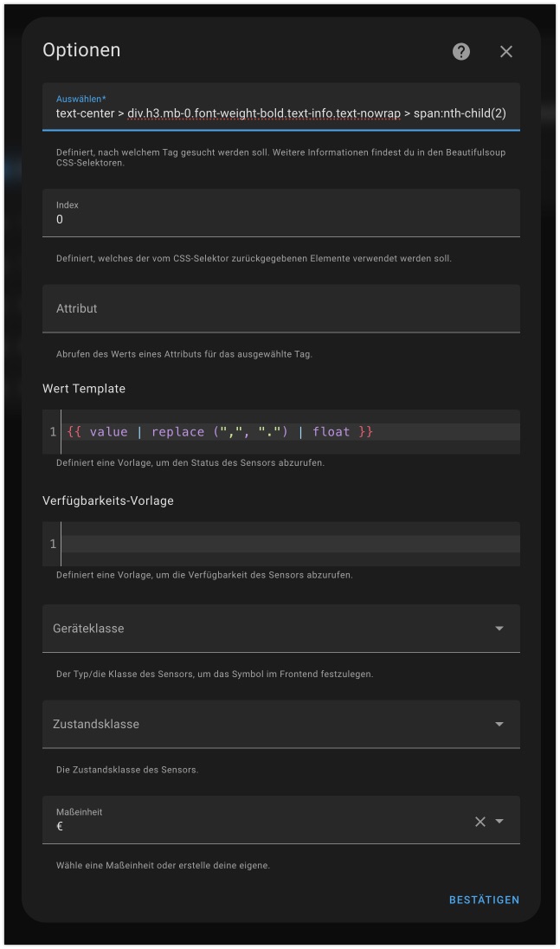Click the word float in Wert Template
Image resolution: width=560 pixels, height=949 pixels.
coord(331,431)
